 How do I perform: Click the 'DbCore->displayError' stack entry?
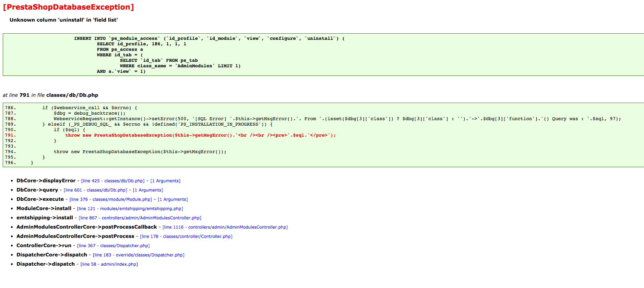46,181
